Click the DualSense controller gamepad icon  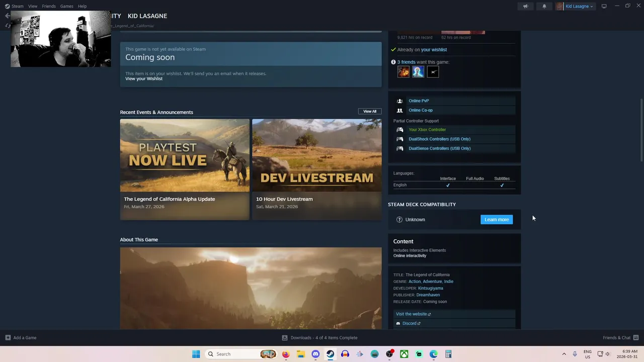(399, 149)
